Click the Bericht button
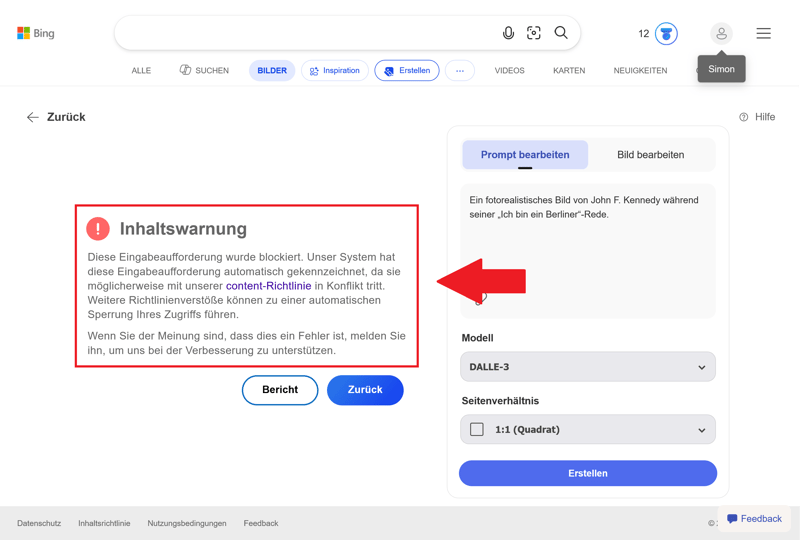The height and width of the screenshot is (540, 800). click(x=280, y=390)
